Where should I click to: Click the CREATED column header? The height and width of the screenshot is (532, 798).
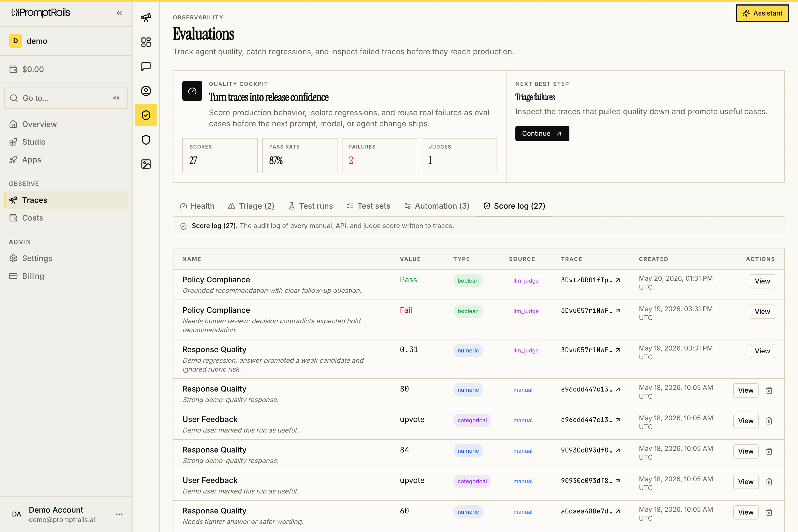653,259
